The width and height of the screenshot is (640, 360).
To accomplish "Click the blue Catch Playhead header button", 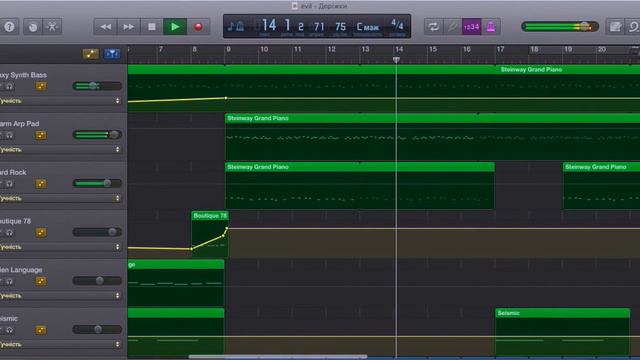I will pyautogui.click(x=112, y=54).
